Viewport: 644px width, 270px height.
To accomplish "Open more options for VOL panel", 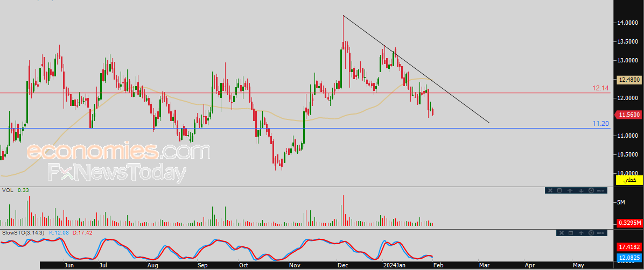I will pos(600,190).
